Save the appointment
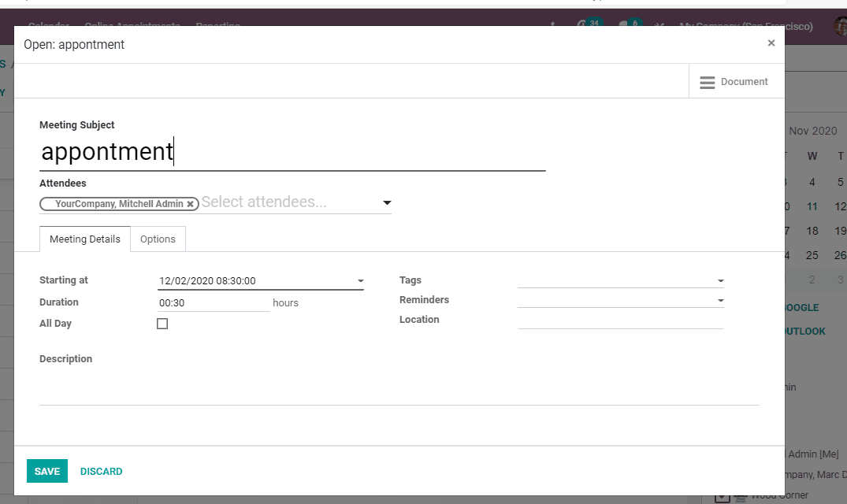 47,471
